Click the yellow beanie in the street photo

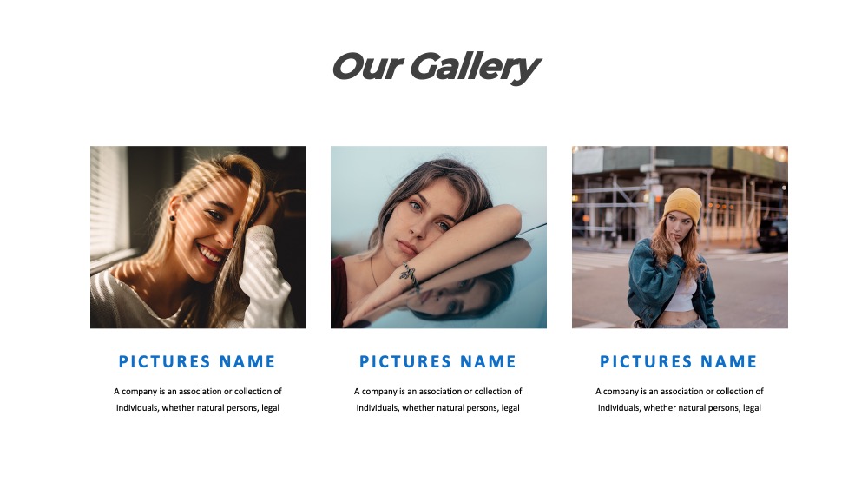click(x=683, y=205)
